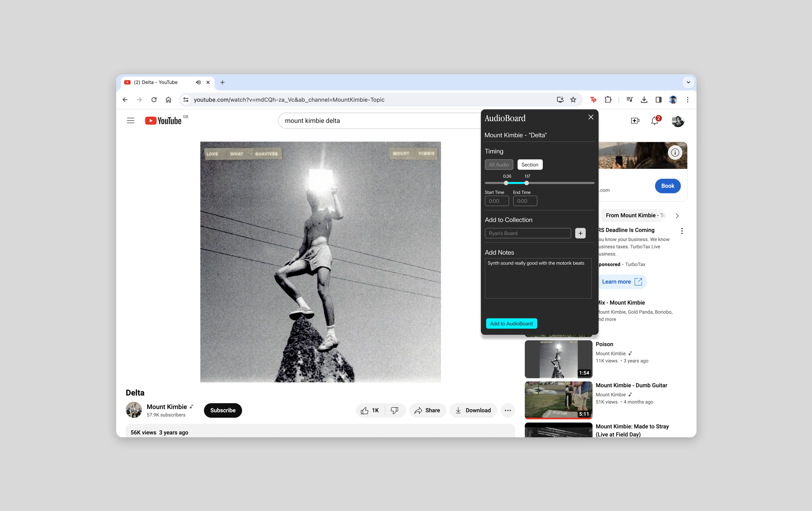Switch to the Delta - YouTube tab

(168, 82)
